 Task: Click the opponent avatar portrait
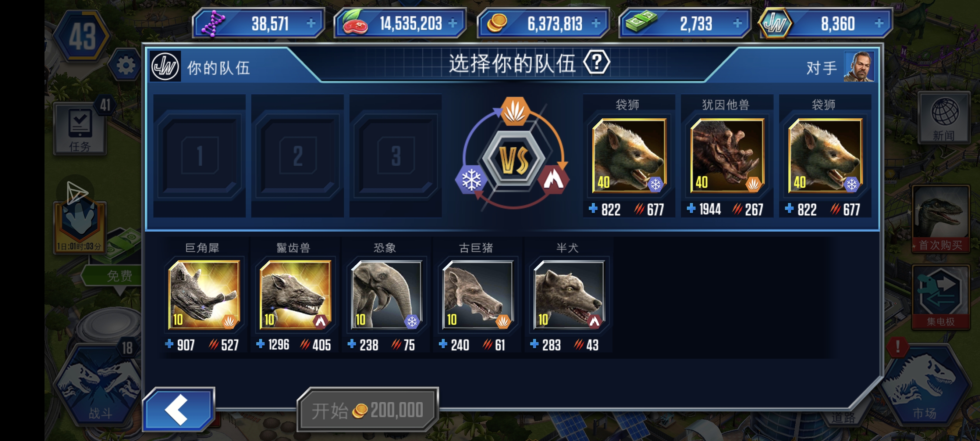859,67
